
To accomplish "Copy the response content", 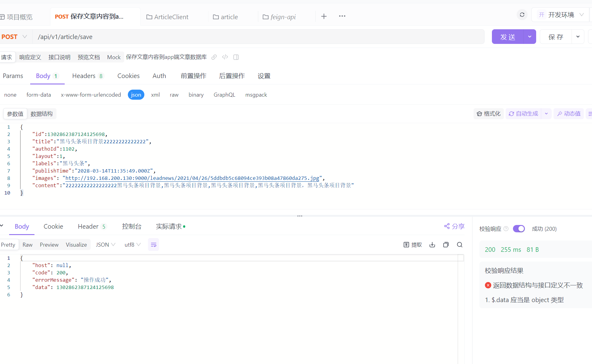I will tap(446, 245).
